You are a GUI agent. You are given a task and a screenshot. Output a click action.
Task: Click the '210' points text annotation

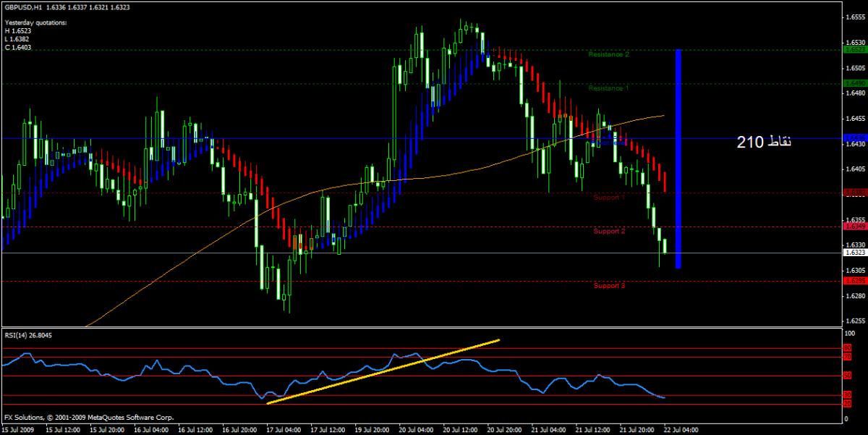(764, 143)
